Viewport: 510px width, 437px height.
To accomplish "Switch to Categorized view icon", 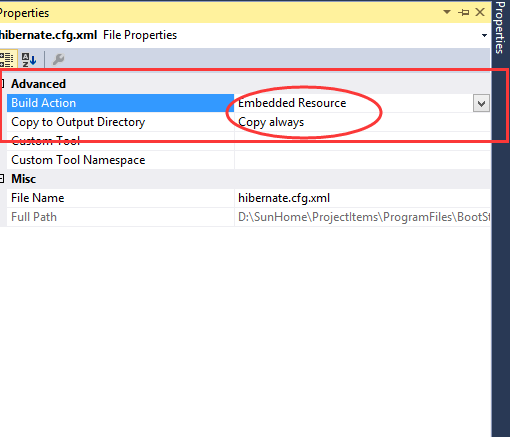I will pos(6,59).
